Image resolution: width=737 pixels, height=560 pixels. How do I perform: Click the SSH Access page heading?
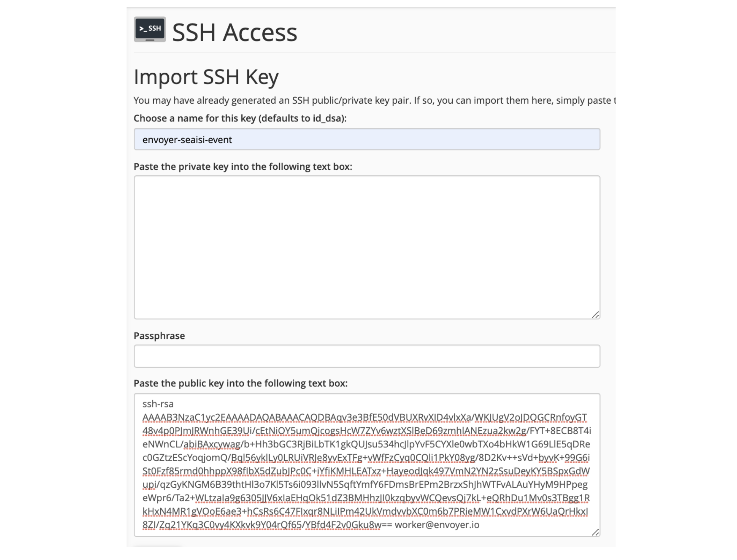pyautogui.click(x=234, y=32)
